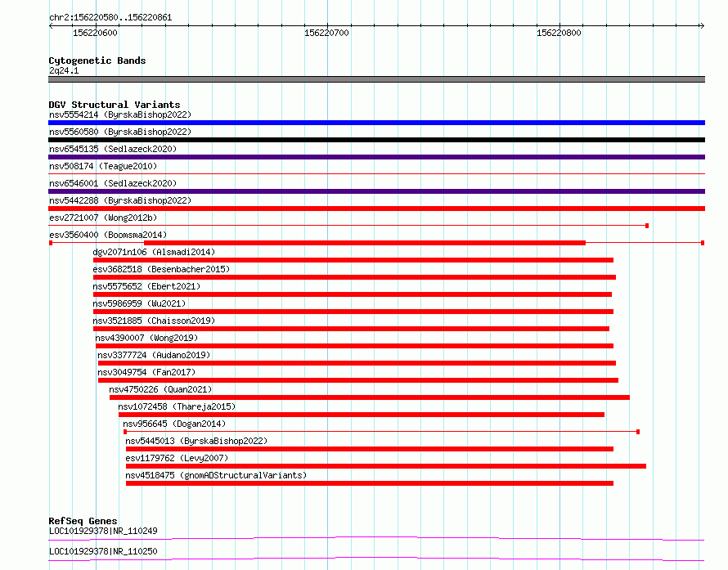Screen dimensions: 728x570
Task: Click the LOC101929378|NR_110249 gene label
Action: tap(103, 531)
